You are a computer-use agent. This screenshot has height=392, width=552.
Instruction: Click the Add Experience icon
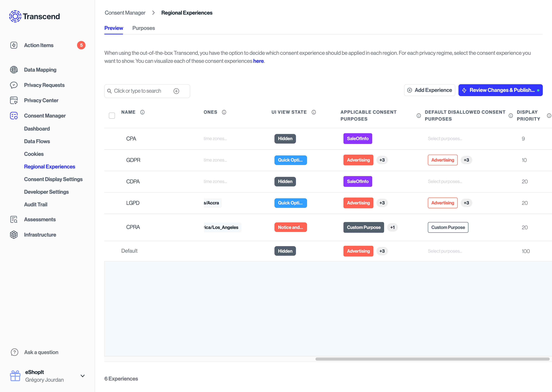[409, 90]
